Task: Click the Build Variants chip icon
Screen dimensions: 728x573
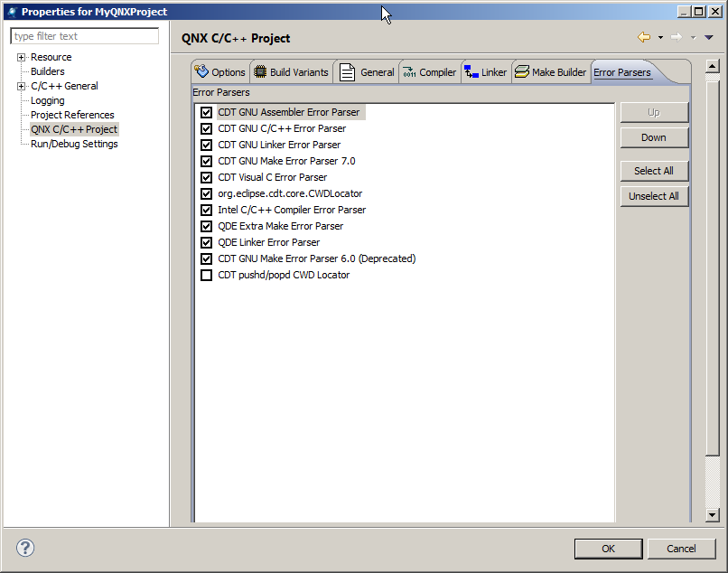Action: click(260, 72)
